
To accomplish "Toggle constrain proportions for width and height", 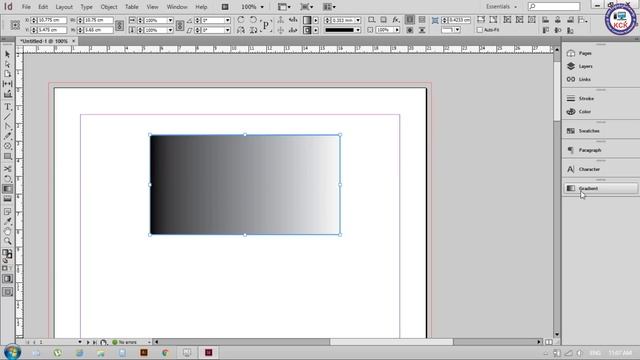I will tap(119, 25).
